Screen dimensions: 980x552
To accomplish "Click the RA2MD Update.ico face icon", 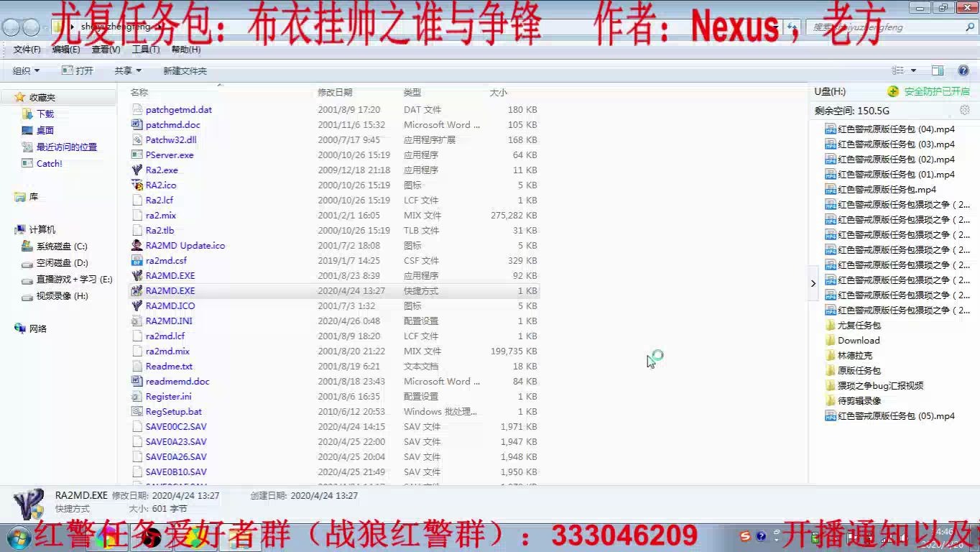I will click(137, 246).
